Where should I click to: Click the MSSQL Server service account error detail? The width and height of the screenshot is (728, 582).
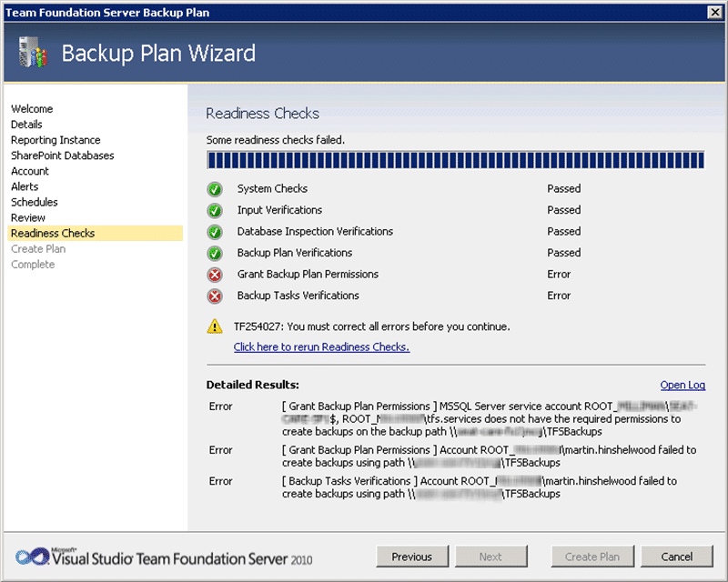[x=490, y=419]
